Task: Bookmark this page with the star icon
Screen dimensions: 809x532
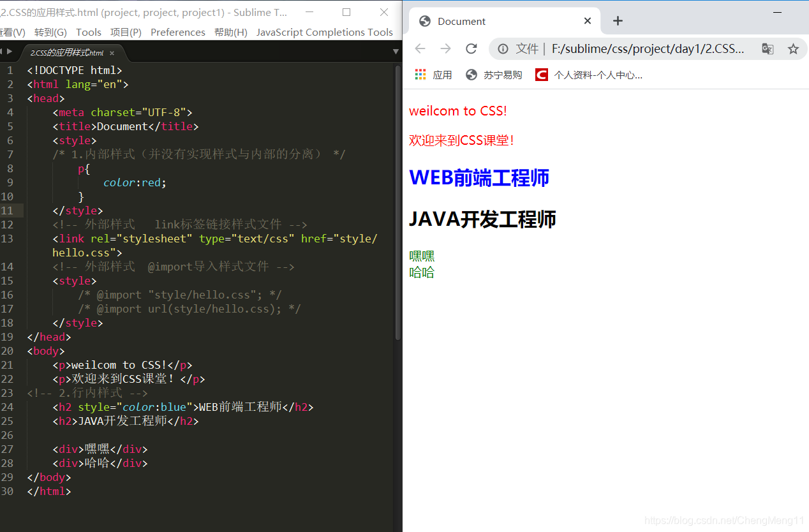Action: tap(793, 48)
